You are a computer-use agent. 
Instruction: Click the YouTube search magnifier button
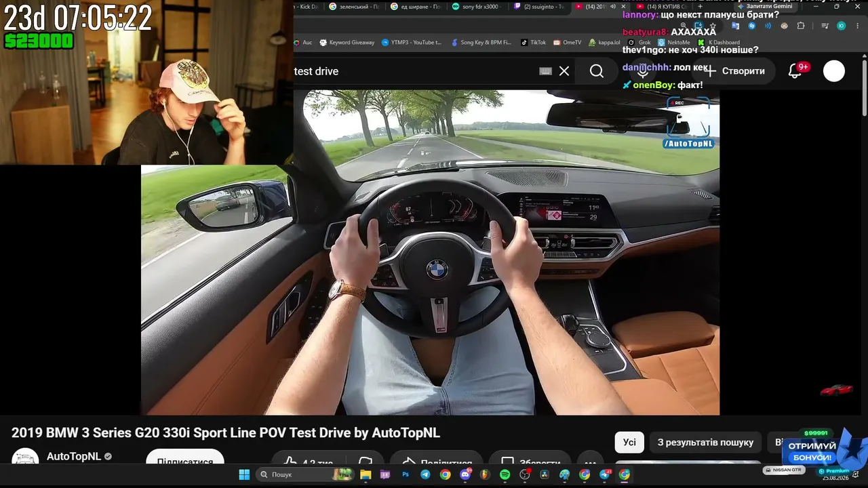[597, 71]
